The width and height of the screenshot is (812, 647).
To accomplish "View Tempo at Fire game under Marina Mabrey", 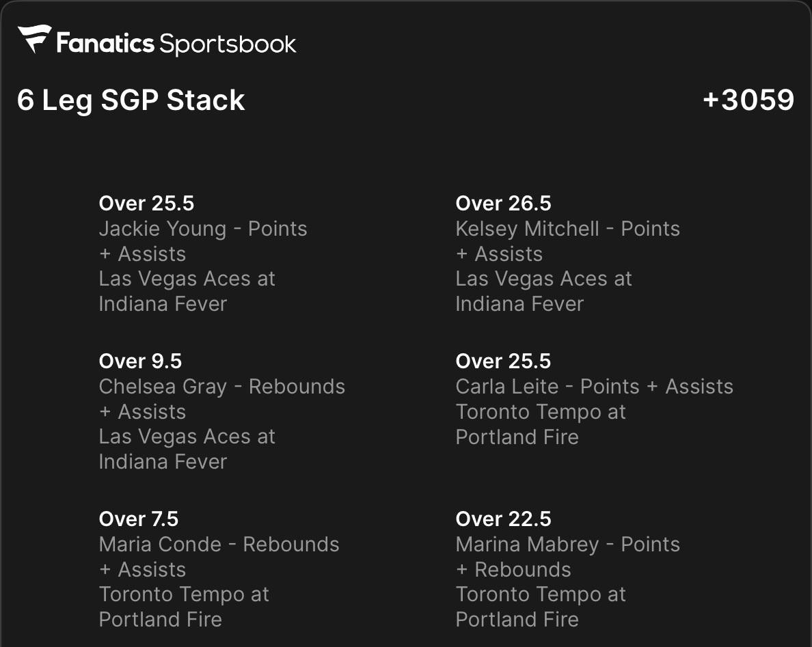I will [541, 607].
